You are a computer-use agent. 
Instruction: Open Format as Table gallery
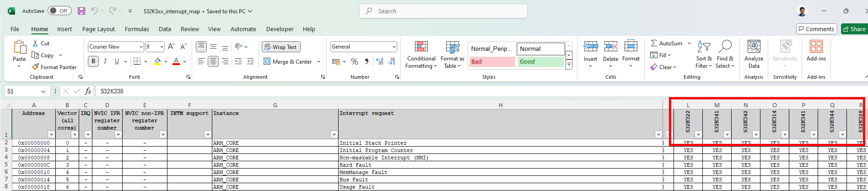(452, 55)
